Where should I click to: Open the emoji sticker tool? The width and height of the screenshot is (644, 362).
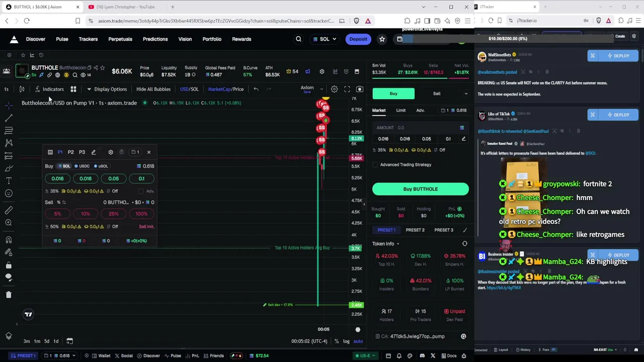click(x=9, y=193)
